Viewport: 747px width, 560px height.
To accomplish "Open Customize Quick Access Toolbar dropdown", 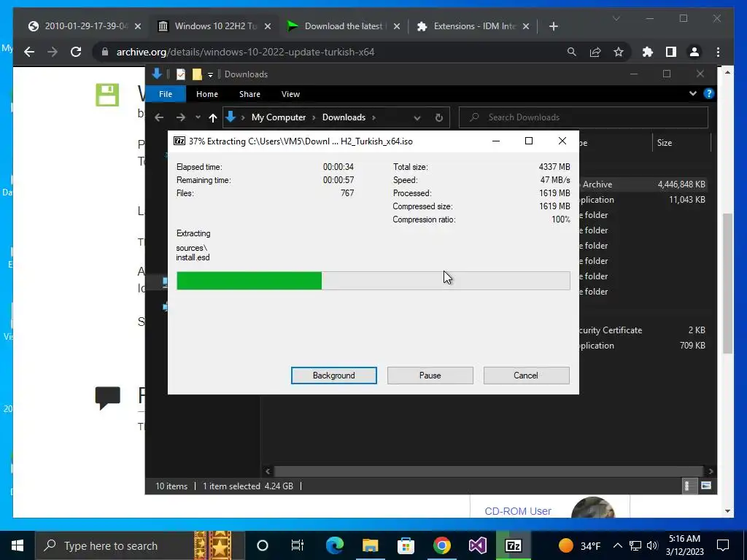I will pos(210,75).
